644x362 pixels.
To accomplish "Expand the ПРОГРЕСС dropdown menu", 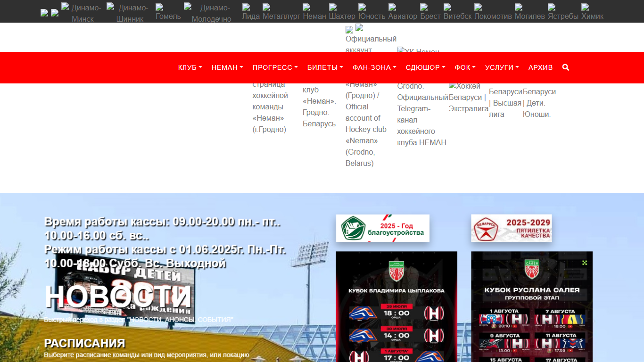I will coord(275,67).
